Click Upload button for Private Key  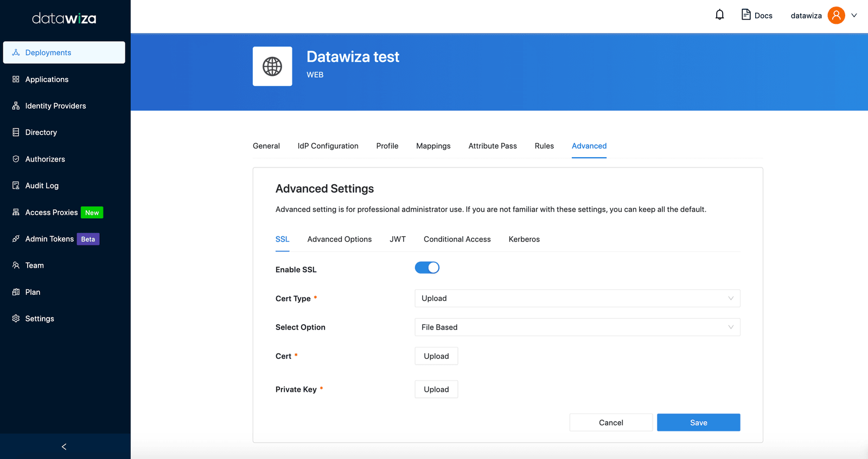(x=436, y=390)
